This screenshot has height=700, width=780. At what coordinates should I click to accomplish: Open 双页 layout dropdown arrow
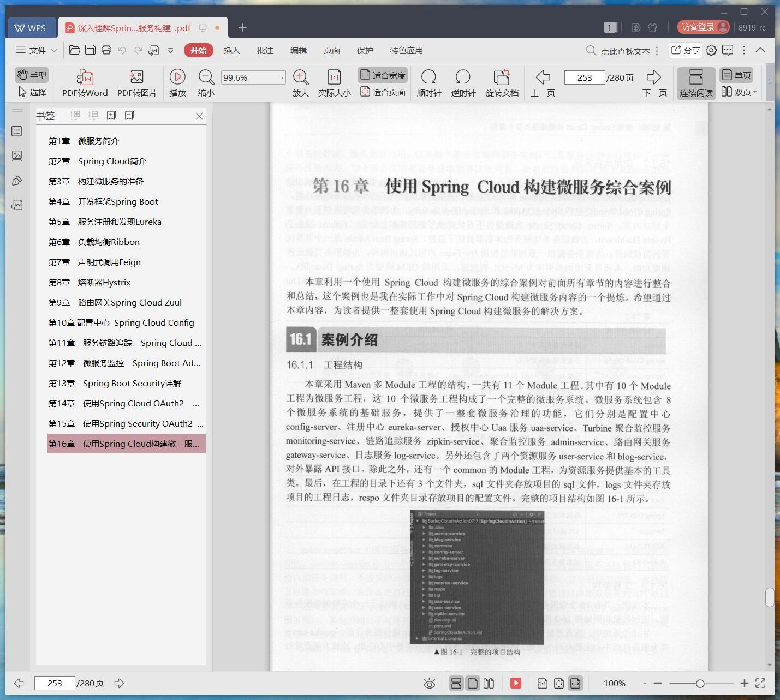pos(755,92)
